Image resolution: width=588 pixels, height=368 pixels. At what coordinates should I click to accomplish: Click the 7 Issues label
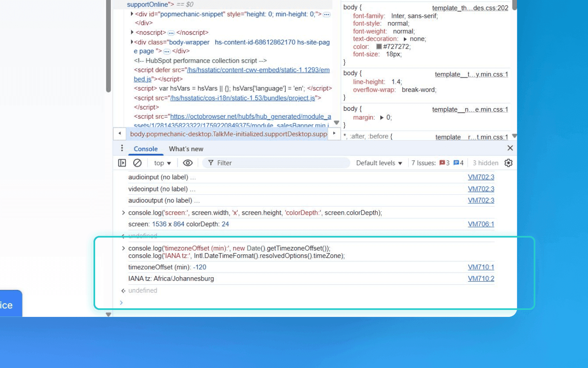423,163
